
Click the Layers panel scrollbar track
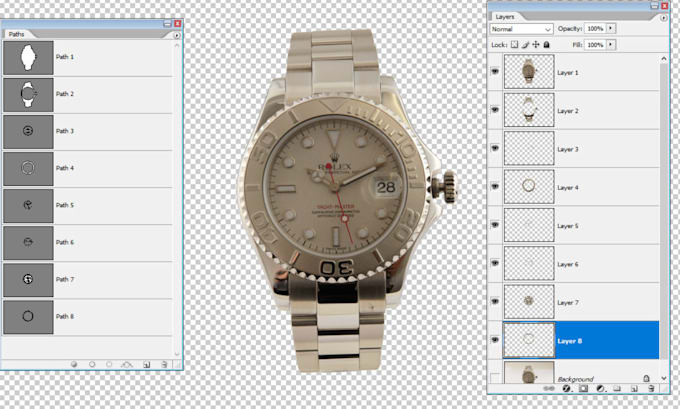click(x=664, y=217)
